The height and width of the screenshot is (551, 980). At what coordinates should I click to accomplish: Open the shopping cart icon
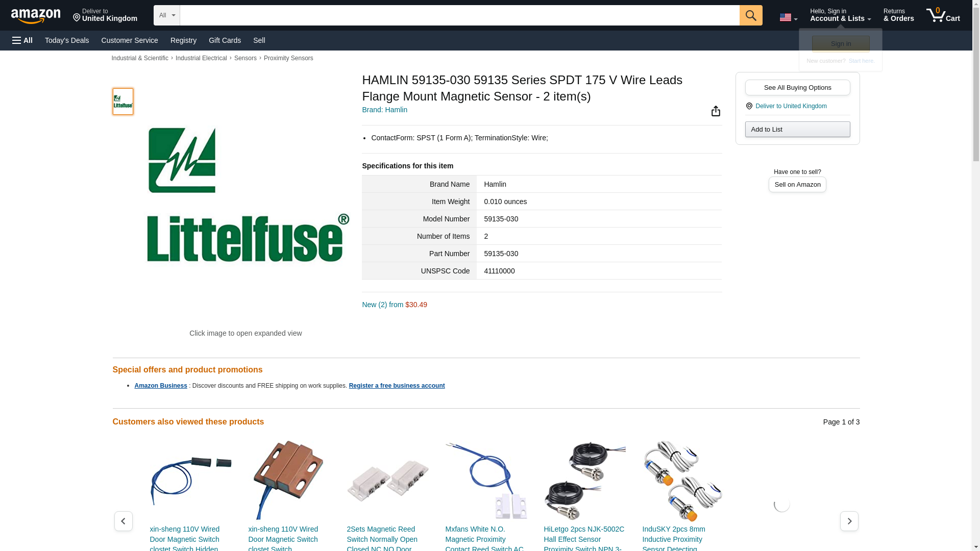coord(943,15)
